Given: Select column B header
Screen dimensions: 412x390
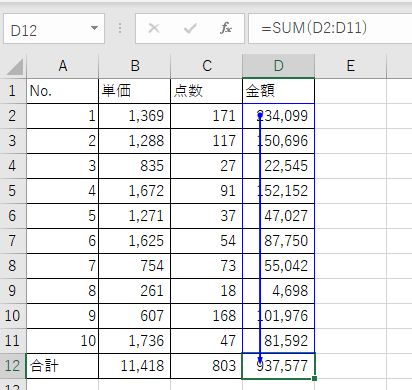Looking at the screenshot, I should [x=135, y=66].
